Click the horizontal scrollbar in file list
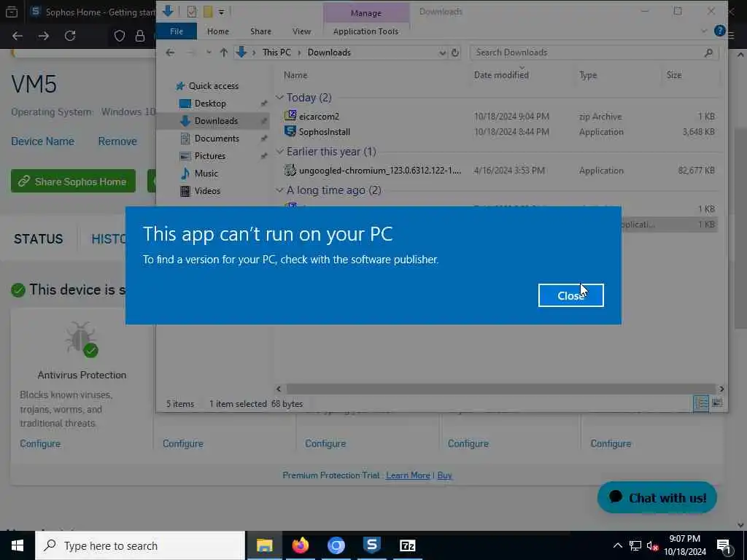Screen dimensions: 747x560 pos(500,389)
